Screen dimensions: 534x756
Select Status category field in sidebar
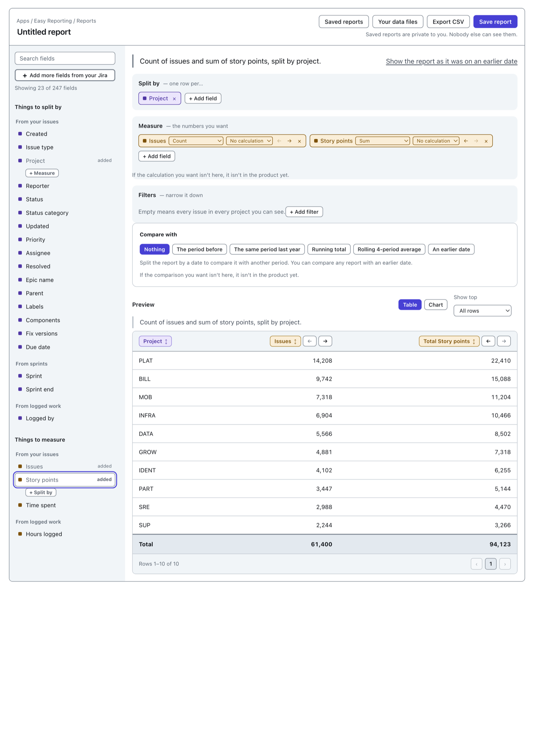65,213
